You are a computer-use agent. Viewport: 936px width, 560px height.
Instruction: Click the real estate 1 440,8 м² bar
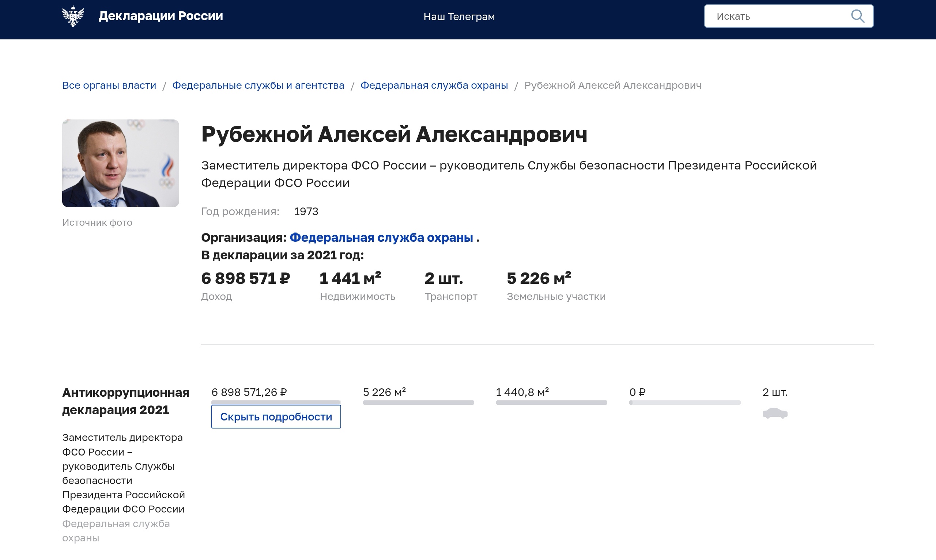[x=551, y=403]
